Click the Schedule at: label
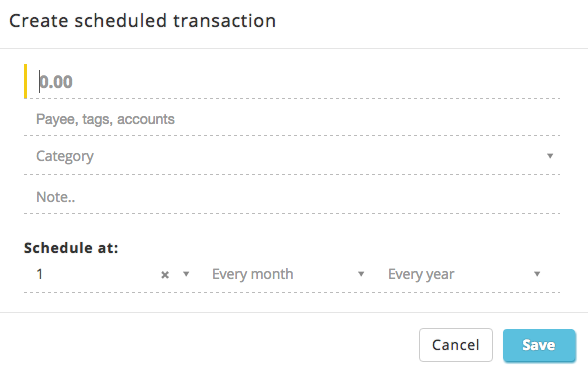The width and height of the screenshot is (588, 369). [71, 248]
